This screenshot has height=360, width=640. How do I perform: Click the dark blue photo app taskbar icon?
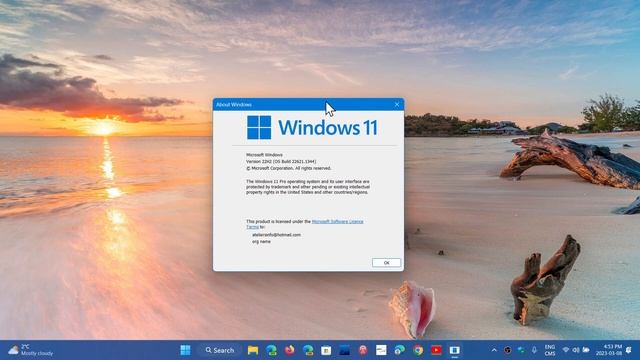[x=344, y=350]
